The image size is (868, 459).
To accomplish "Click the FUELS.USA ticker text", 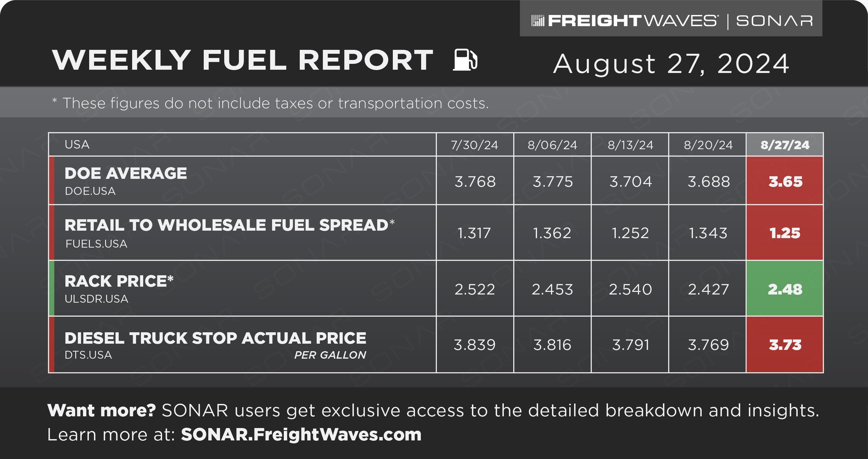I will [96, 243].
